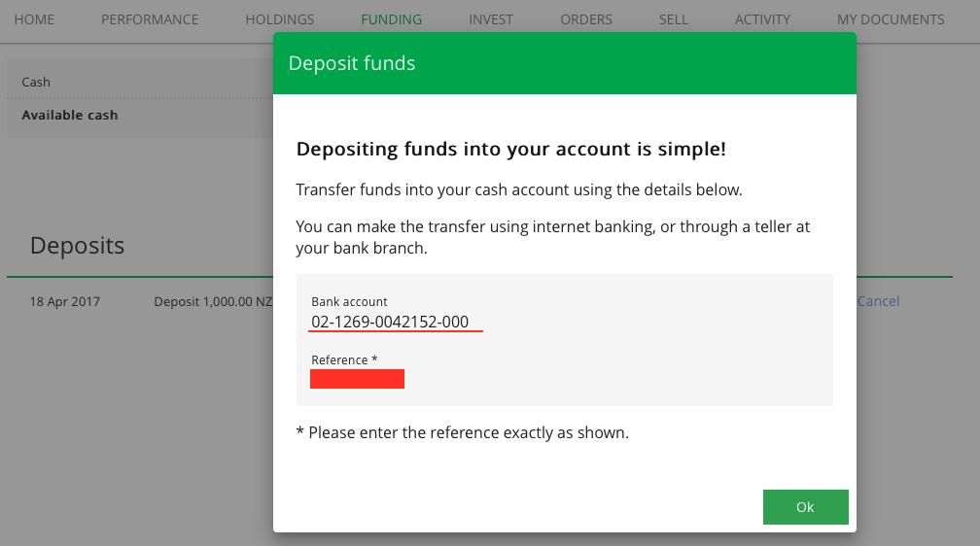Switch to the PERFORMANCE tab

pos(150,19)
